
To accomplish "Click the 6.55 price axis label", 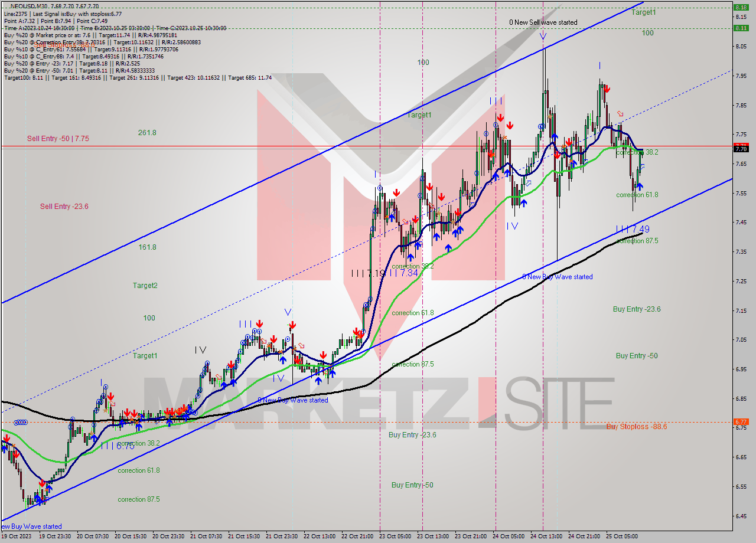I will click(x=742, y=487).
